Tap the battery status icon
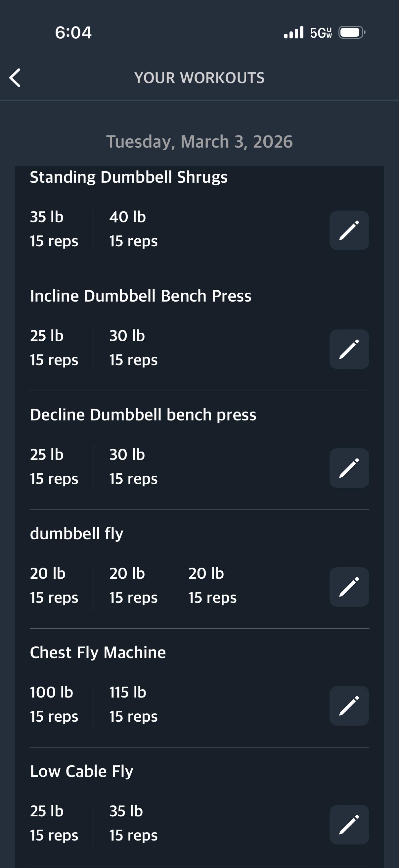The width and height of the screenshot is (399, 868). [x=352, y=33]
